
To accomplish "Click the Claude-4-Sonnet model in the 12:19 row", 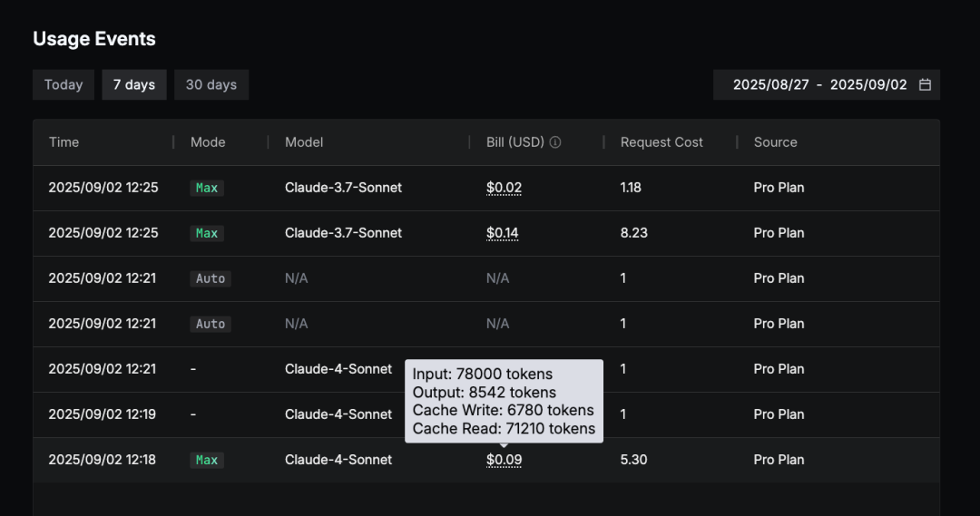I will pyautogui.click(x=338, y=414).
